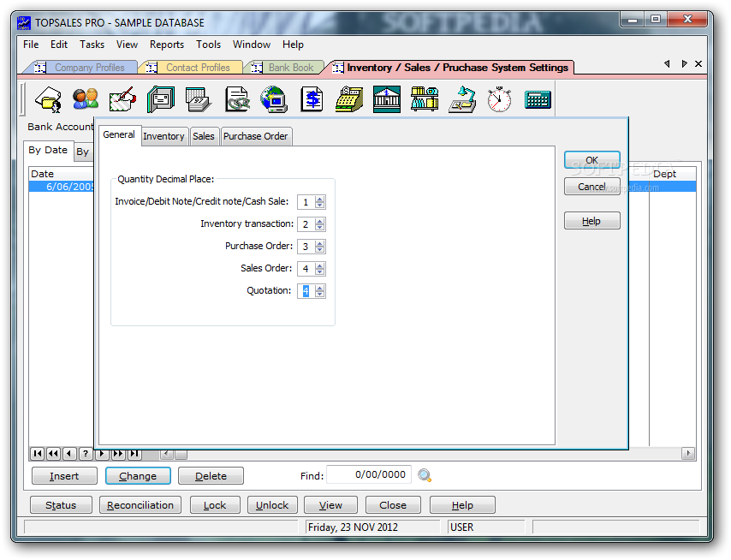Viewport: 731px width, 560px height.
Task: Click the document with chain links icon
Action: point(237,99)
